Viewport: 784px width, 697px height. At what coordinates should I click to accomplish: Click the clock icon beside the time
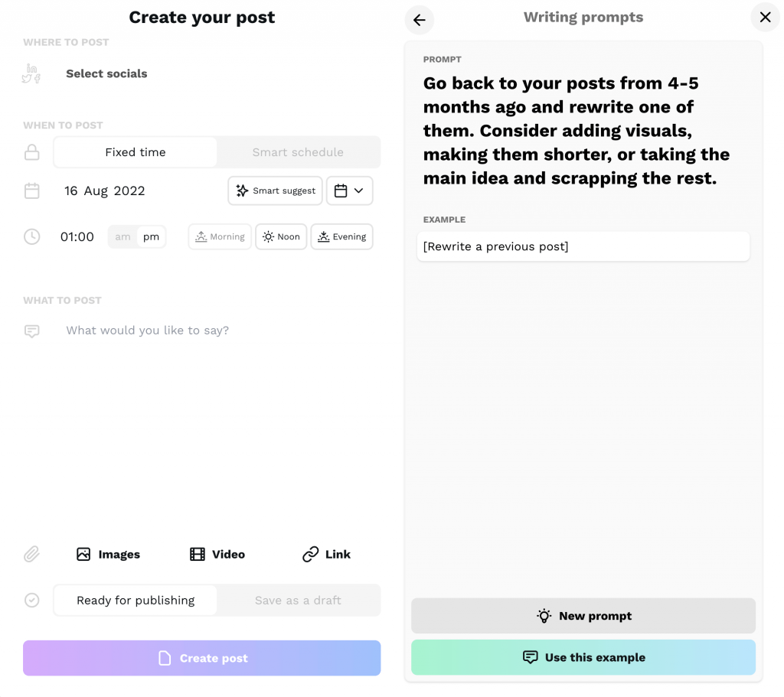pyautogui.click(x=32, y=237)
